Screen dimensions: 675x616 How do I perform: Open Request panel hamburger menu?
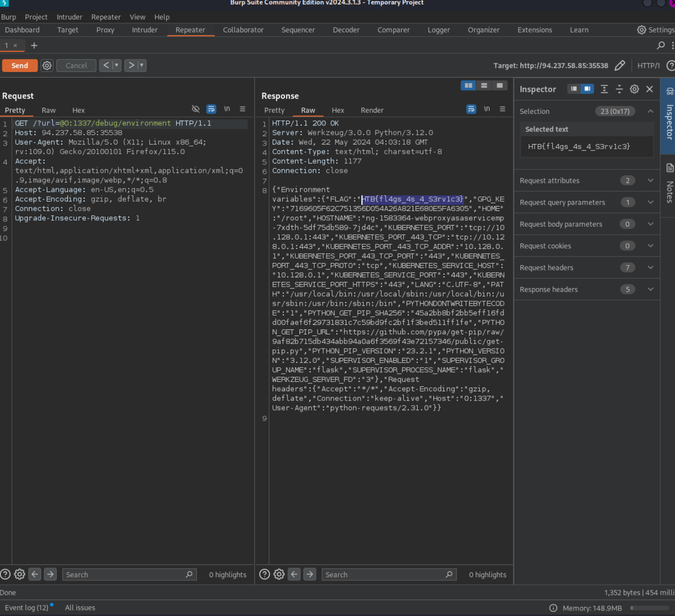[243, 109]
